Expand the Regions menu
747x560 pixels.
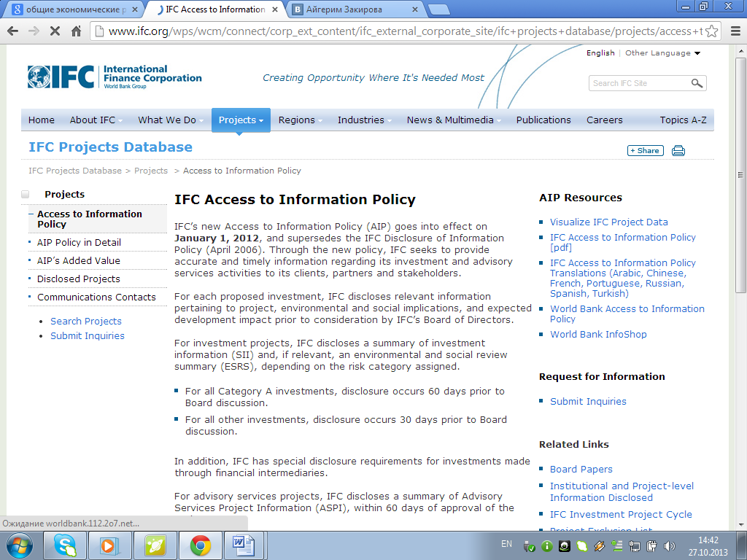tap(300, 120)
